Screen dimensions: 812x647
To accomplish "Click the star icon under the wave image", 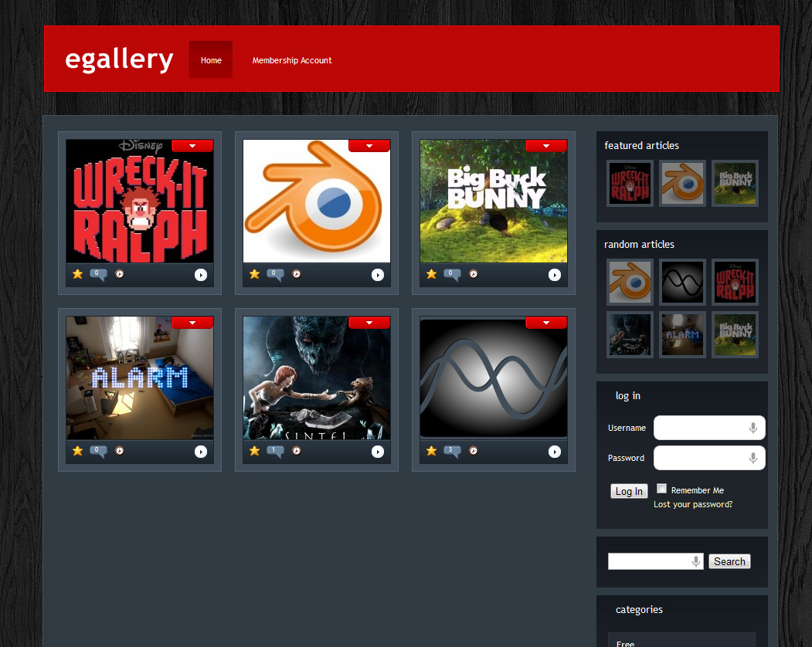I will coord(431,451).
